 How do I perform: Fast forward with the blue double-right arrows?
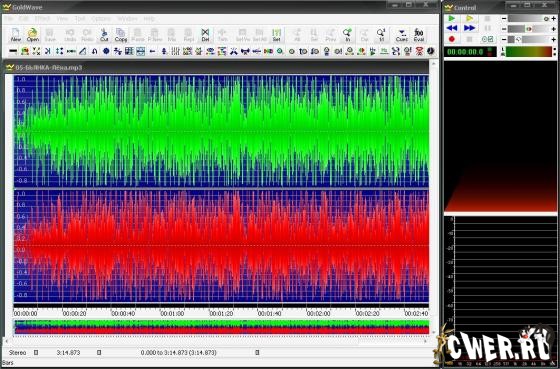pos(469,28)
